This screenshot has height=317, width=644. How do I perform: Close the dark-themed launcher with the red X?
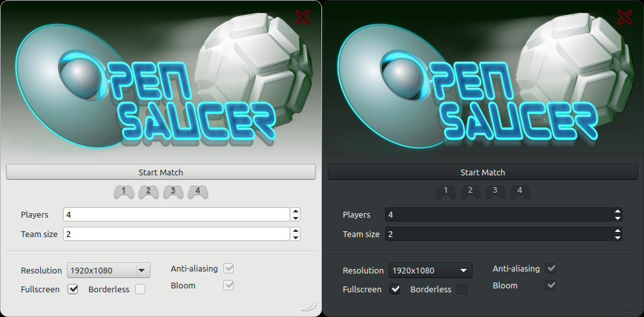tap(625, 18)
